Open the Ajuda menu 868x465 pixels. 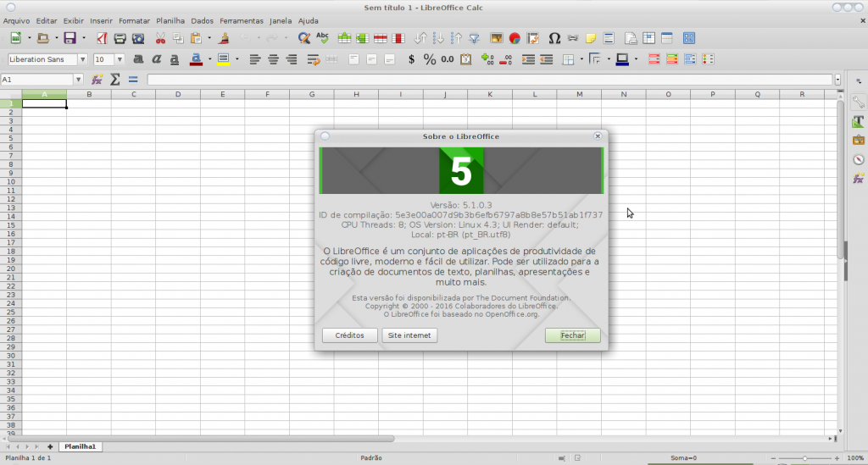coord(309,21)
